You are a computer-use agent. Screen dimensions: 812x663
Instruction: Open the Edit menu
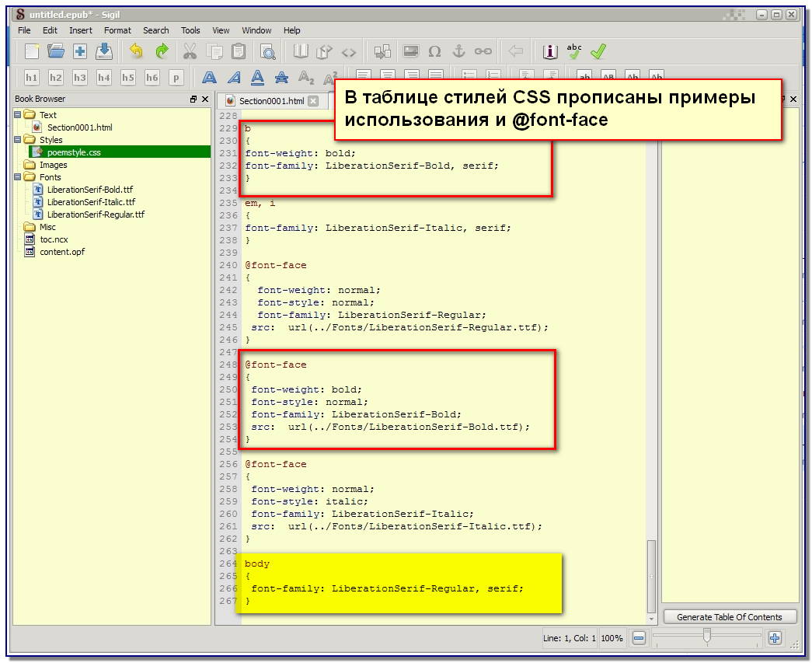tap(50, 30)
